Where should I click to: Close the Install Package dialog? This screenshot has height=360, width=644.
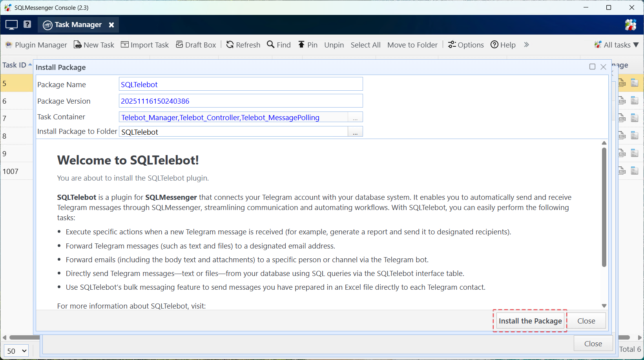[603, 67]
